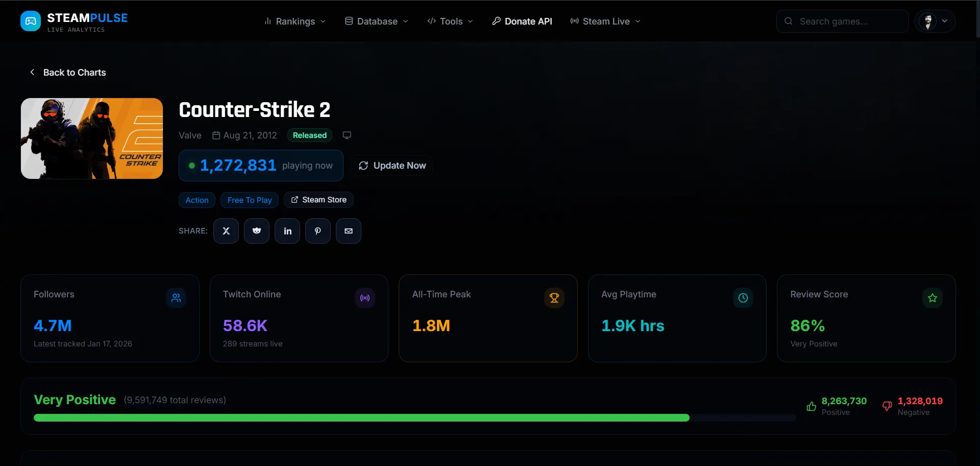This screenshot has width=980, height=466.
Task: Click the Update Now button
Action: (393, 166)
